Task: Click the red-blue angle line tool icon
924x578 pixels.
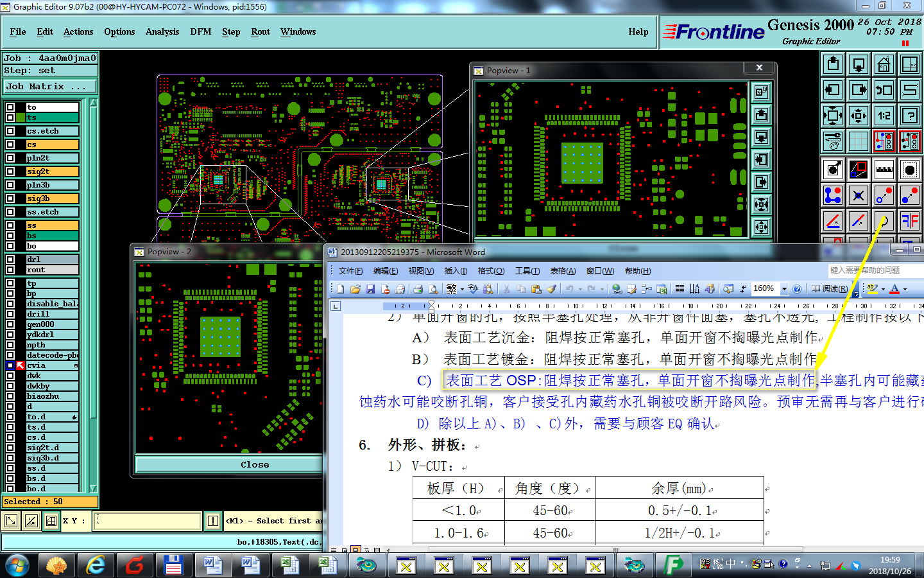Action: pyautogui.click(x=833, y=221)
